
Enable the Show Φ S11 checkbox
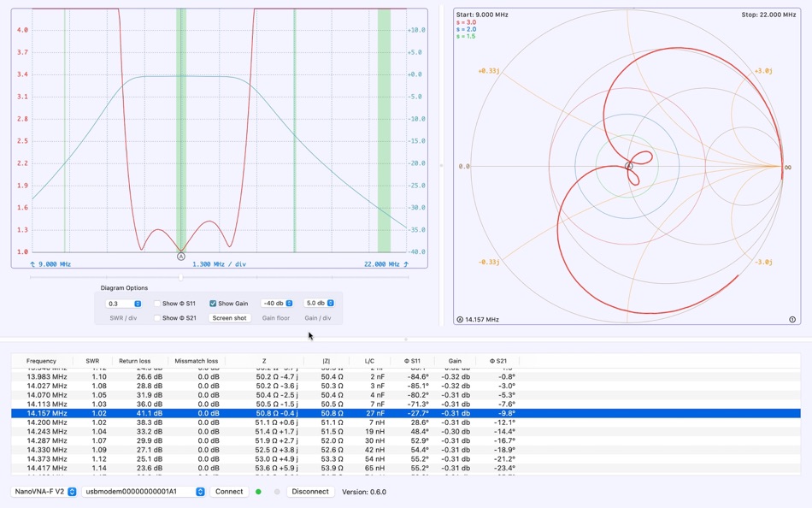click(x=157, y=304)
